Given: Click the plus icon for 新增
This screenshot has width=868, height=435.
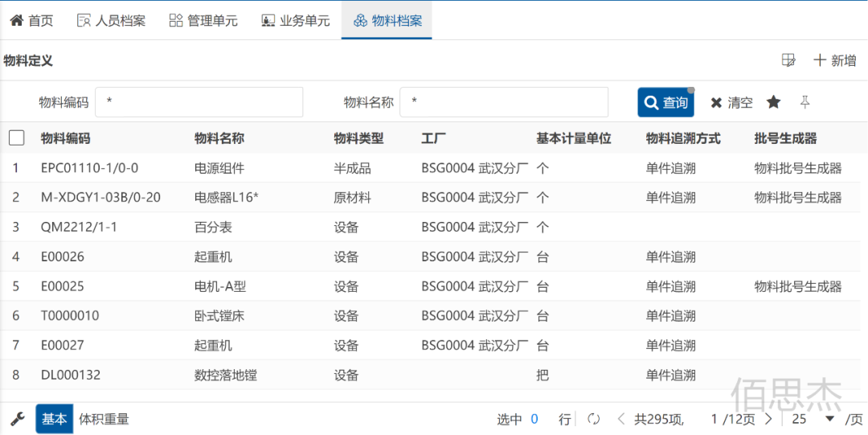Looking at the screenshot, I should click(x=820, y=60).
